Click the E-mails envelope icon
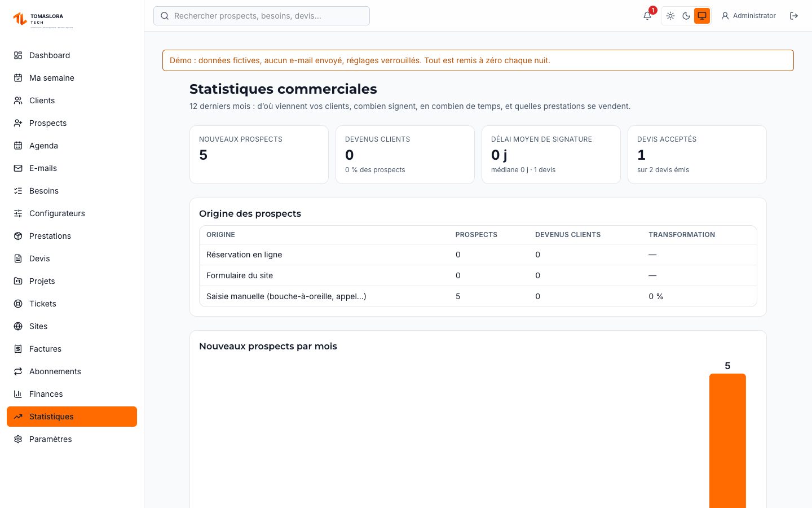 pos(18,168)
